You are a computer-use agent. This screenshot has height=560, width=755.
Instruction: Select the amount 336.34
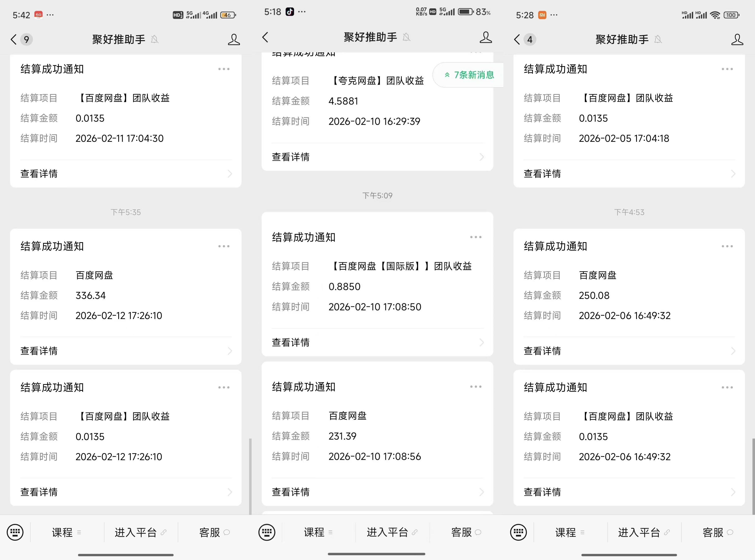91,295
